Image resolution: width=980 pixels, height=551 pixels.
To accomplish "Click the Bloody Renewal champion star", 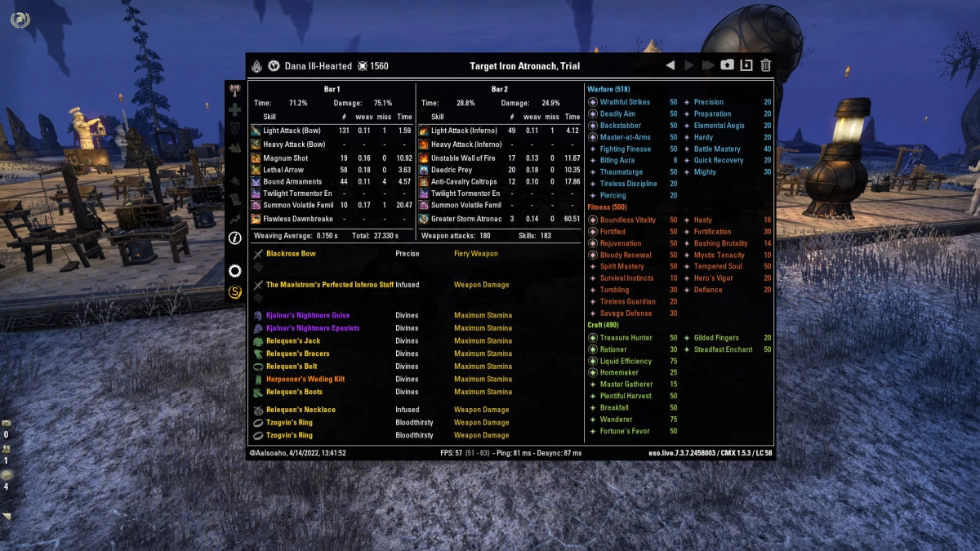I will coord(593,255).
